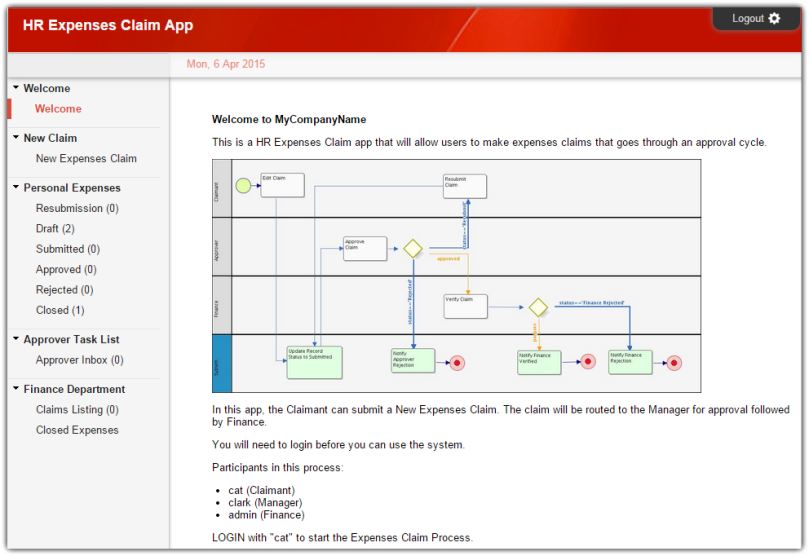Click the Logout gear icon
This screenshot has height=556, width=809.
tap(774, 19)
